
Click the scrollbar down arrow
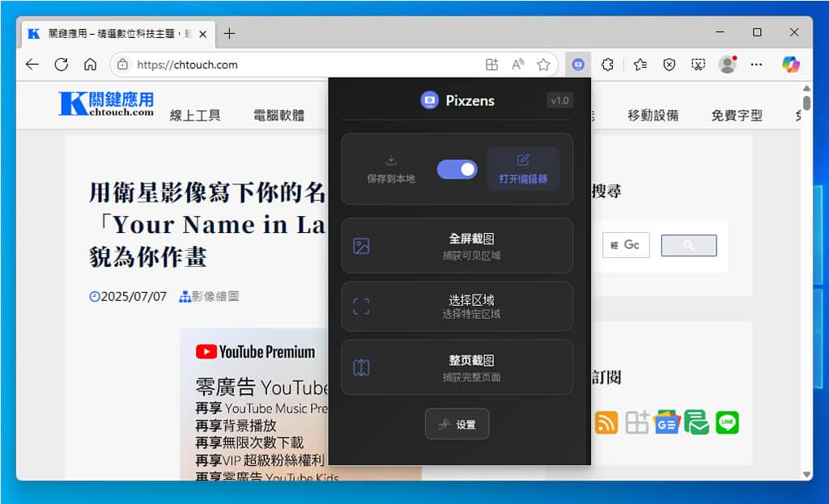click(x=806, y=474)
